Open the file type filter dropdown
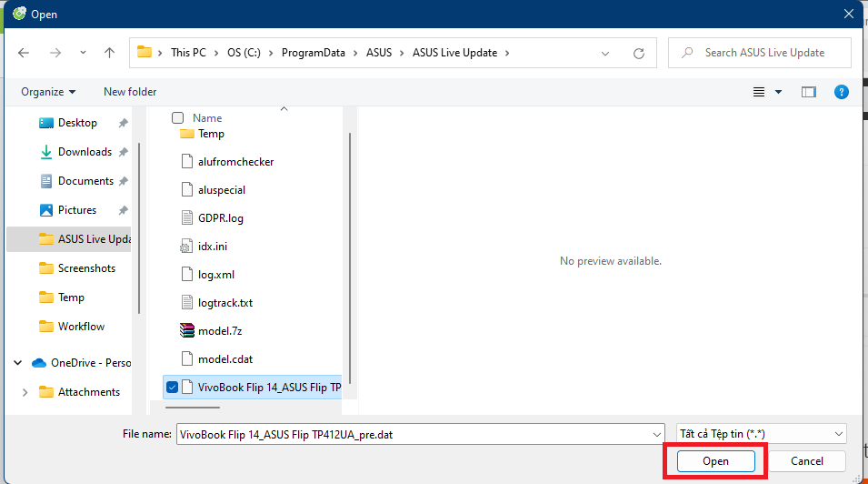 [761, 434]
